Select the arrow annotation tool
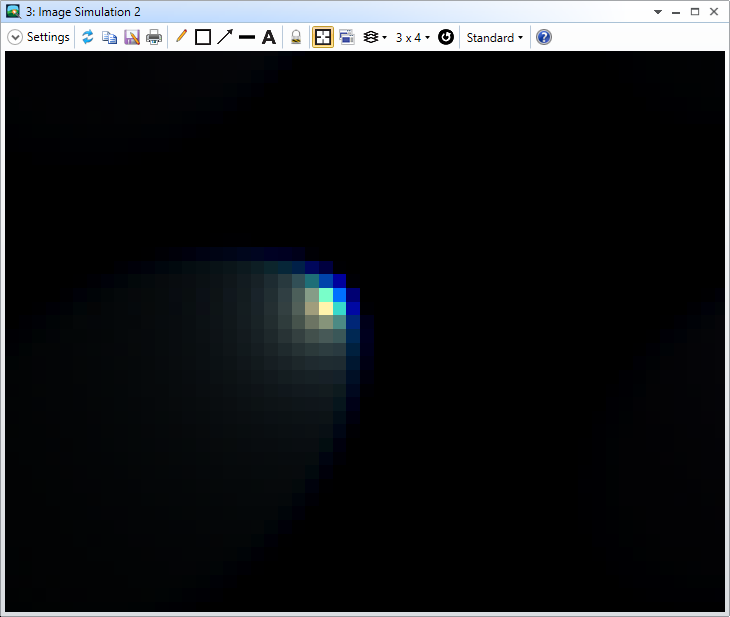This screenshot has height=617, width=730. point(225,37)
